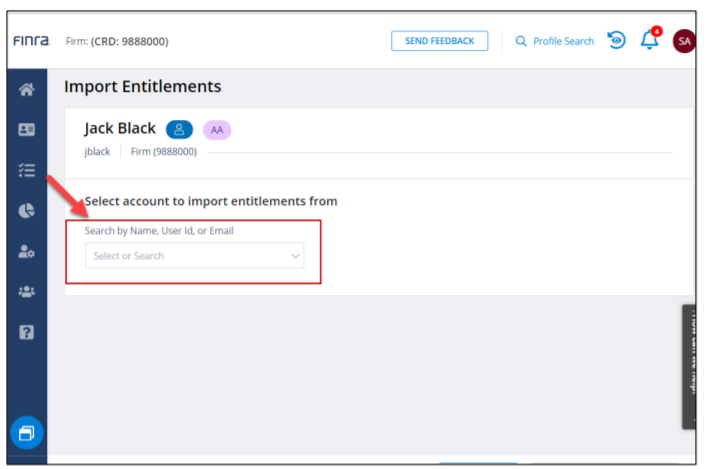Click the history eye icon

click(616, 41)
